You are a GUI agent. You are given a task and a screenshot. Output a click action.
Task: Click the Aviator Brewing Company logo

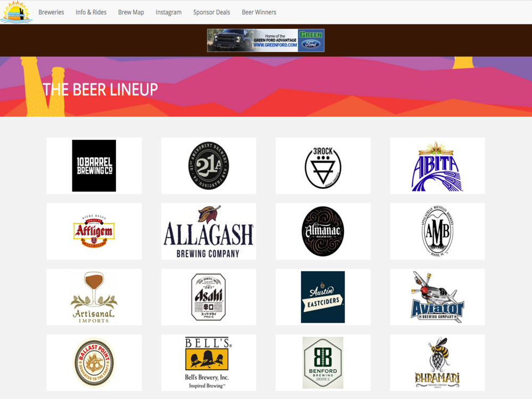coord(437,297)
